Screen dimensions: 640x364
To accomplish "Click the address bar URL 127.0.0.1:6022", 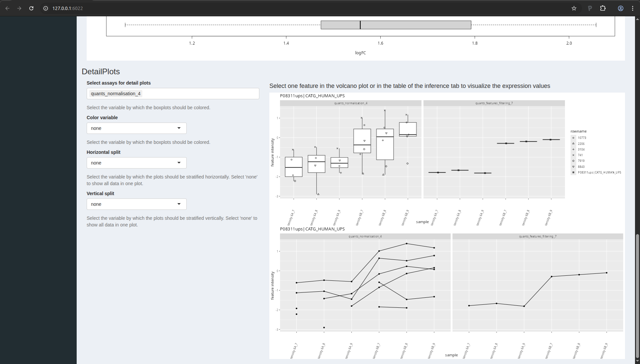I will coord(68,8).
